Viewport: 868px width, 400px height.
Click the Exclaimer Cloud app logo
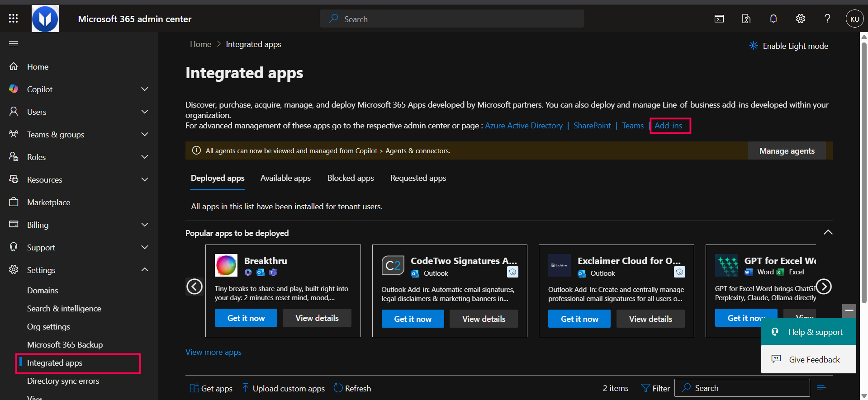coord(560,265)
